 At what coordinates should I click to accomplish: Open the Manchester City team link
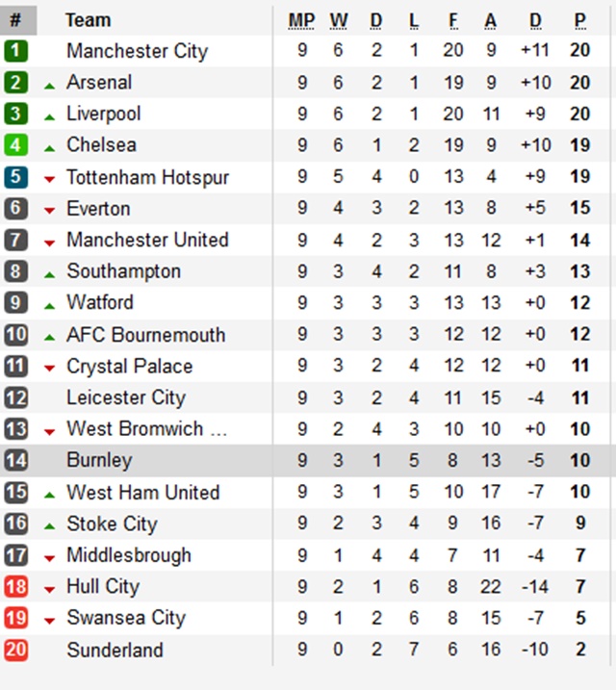[x=137, y=51]
